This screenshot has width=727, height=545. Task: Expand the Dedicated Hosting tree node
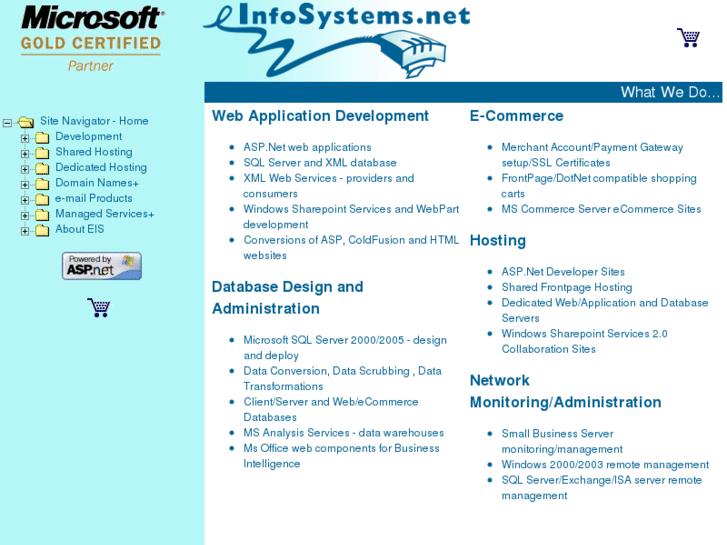[x=25, y=169]
